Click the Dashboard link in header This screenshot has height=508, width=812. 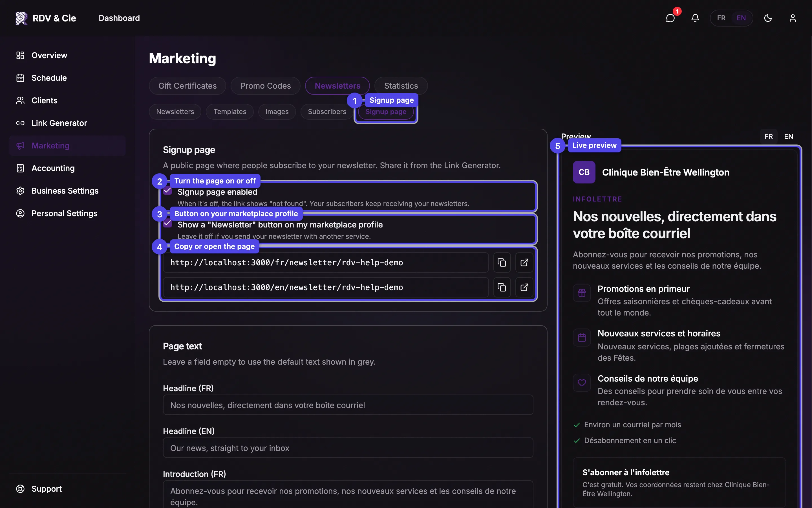point(119,18)
